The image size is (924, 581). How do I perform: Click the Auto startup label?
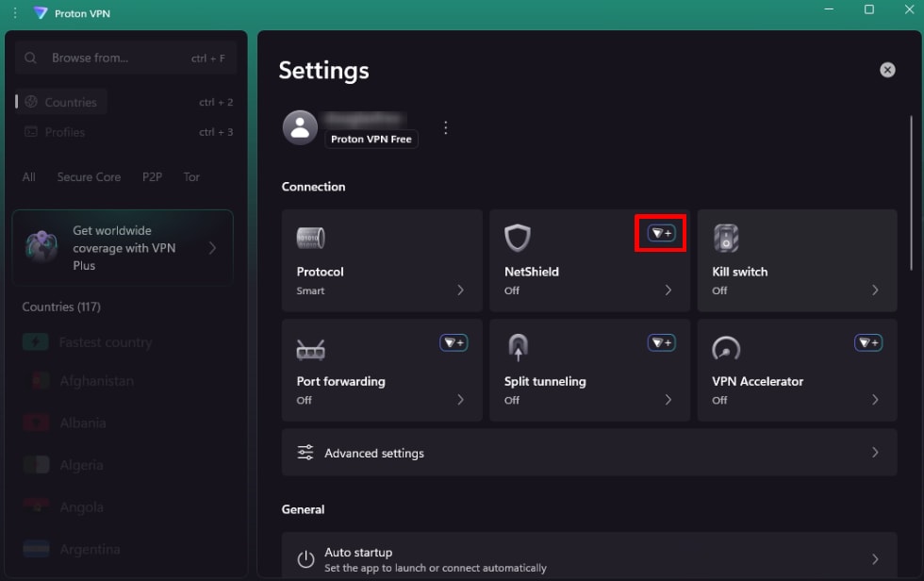tap(358, 552)
